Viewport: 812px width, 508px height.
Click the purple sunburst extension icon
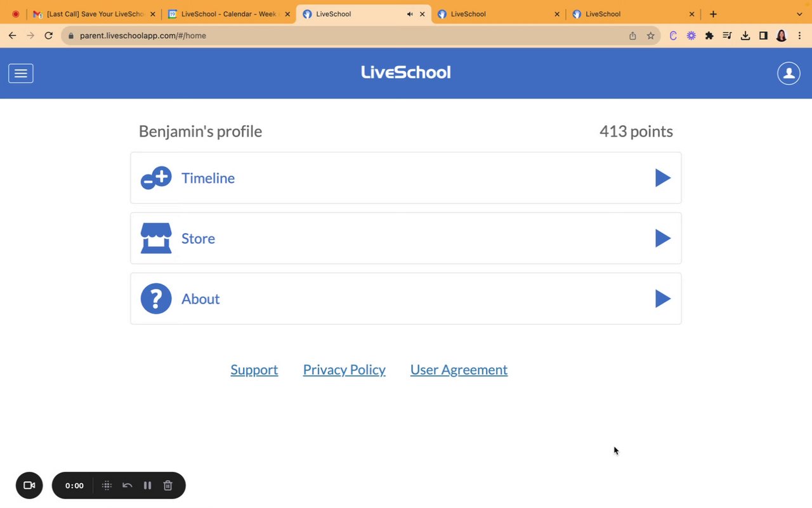691,36
